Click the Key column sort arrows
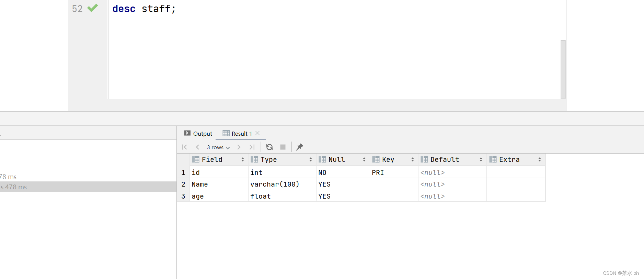644x279 pixels. [413, 159]
